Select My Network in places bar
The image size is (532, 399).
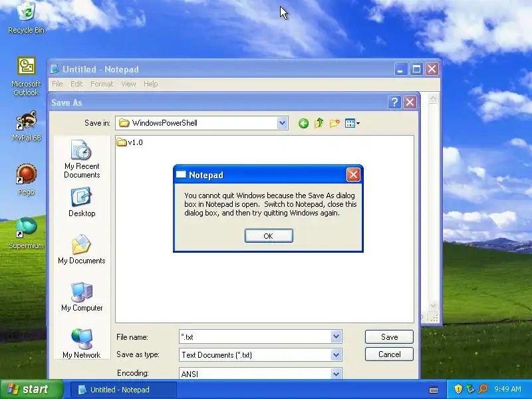[x=82, y=343]
